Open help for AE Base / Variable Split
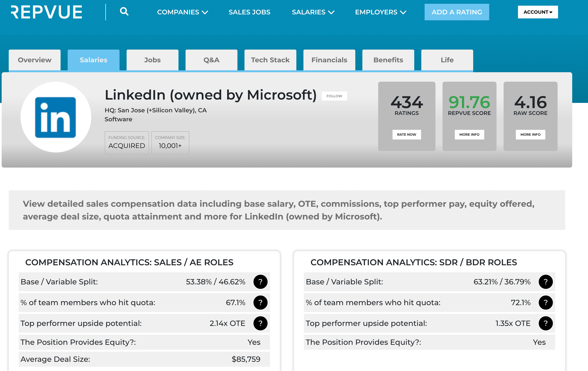 point(260,282)
